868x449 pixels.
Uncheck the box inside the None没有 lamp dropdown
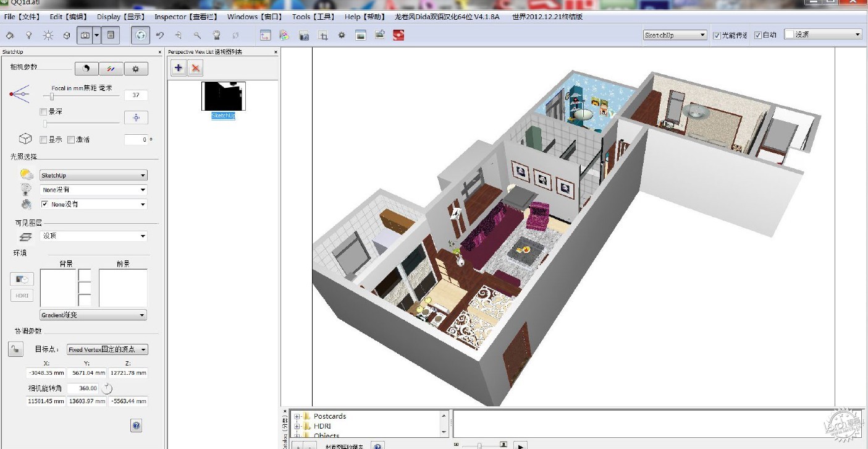tap(45, 204)
